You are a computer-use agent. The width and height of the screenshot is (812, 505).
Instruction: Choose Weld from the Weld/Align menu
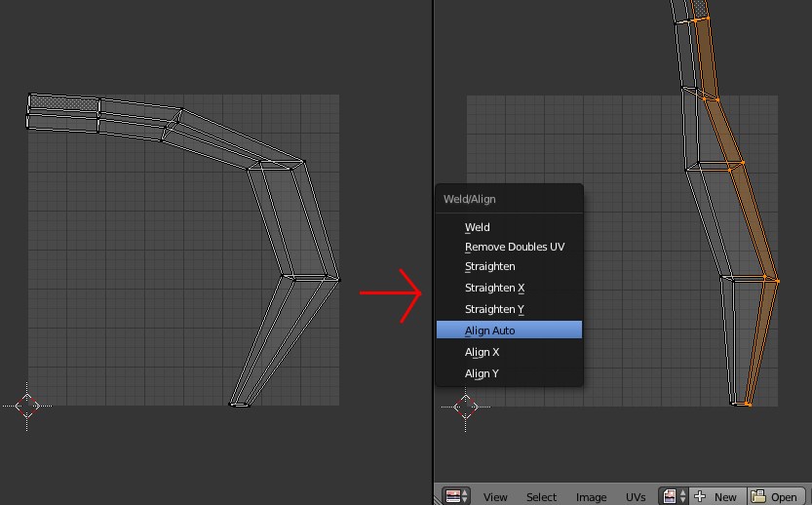coord(509,227)
